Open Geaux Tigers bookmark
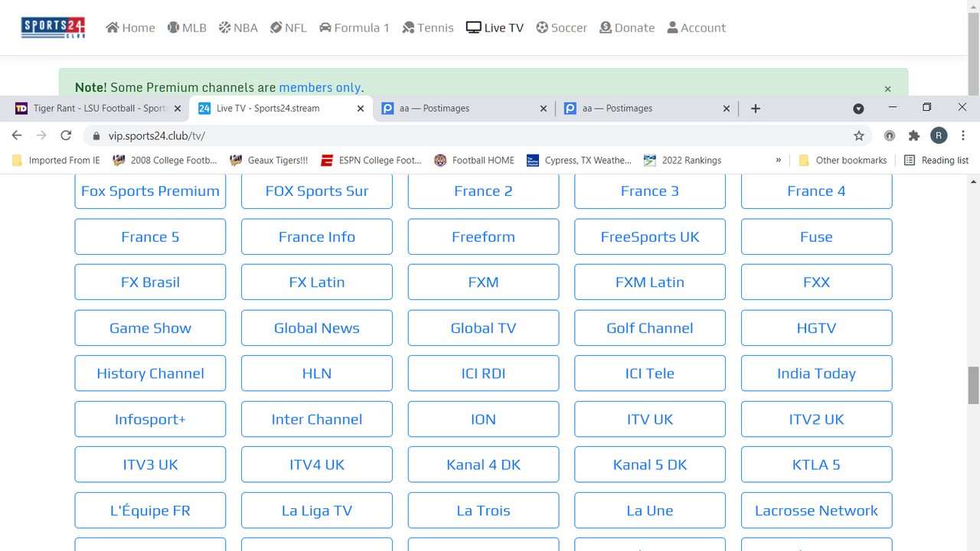980x551 pixels. (269, 161)
